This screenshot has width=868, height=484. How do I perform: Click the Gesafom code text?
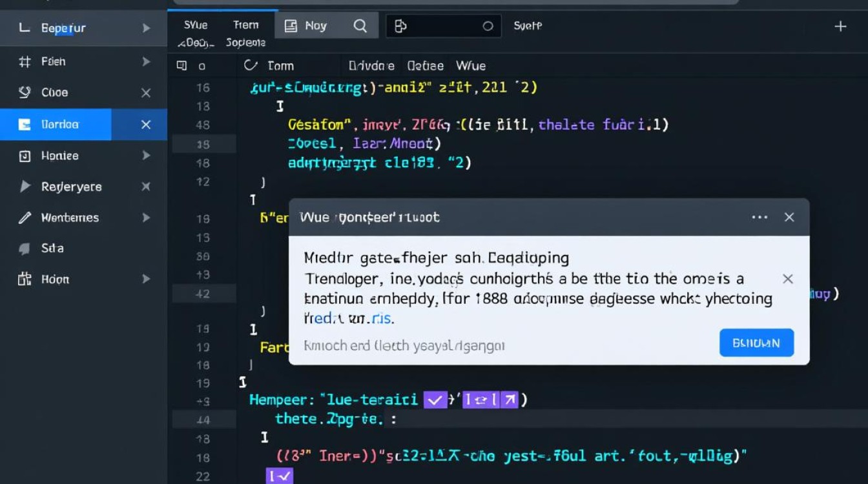point(319,125)
